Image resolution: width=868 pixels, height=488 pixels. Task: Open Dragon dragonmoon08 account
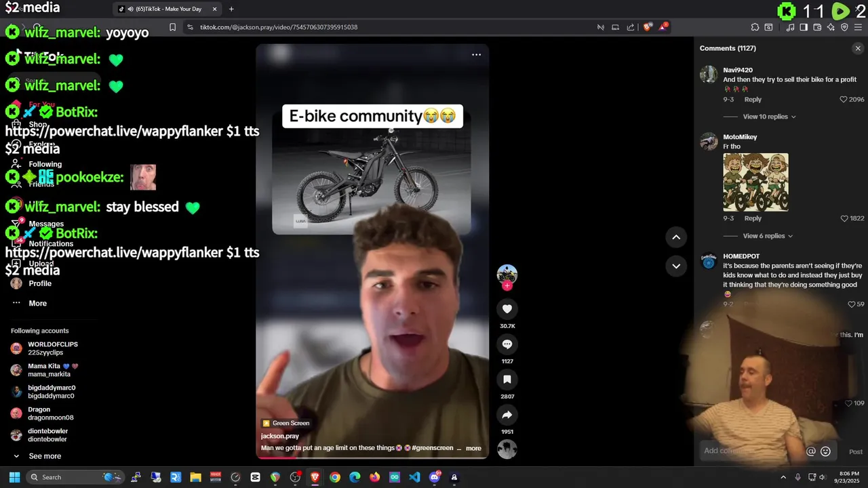(42, 413)
